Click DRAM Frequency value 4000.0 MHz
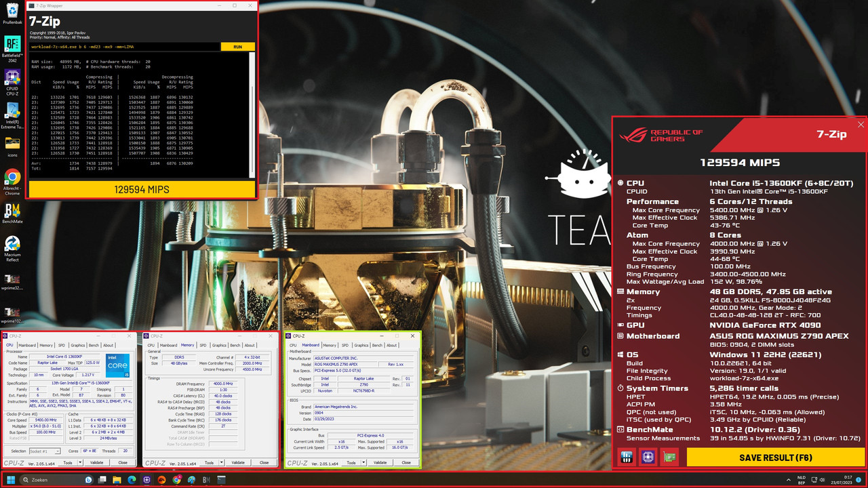Image resolution: width=868 pixels, height=488 pixels. pyautogui.click(x=223, y=384)
